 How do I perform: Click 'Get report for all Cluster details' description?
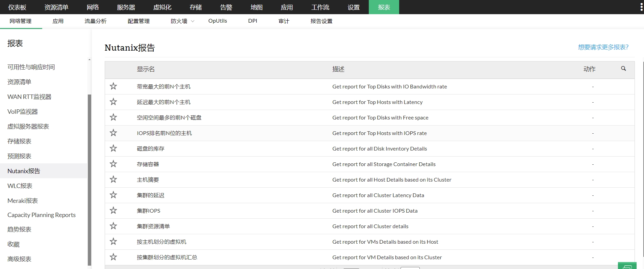(370, 226)
